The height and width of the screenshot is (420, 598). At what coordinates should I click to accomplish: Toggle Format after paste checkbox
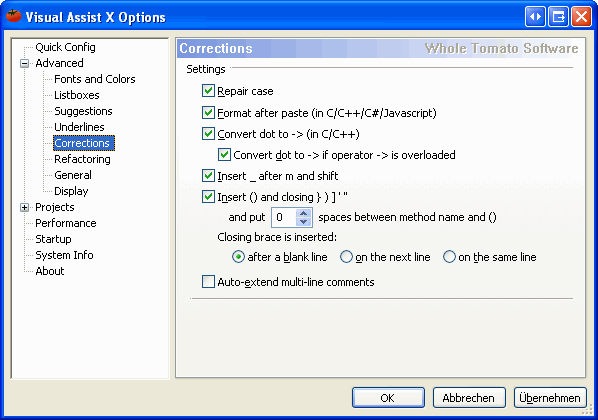tap(208, 113)
